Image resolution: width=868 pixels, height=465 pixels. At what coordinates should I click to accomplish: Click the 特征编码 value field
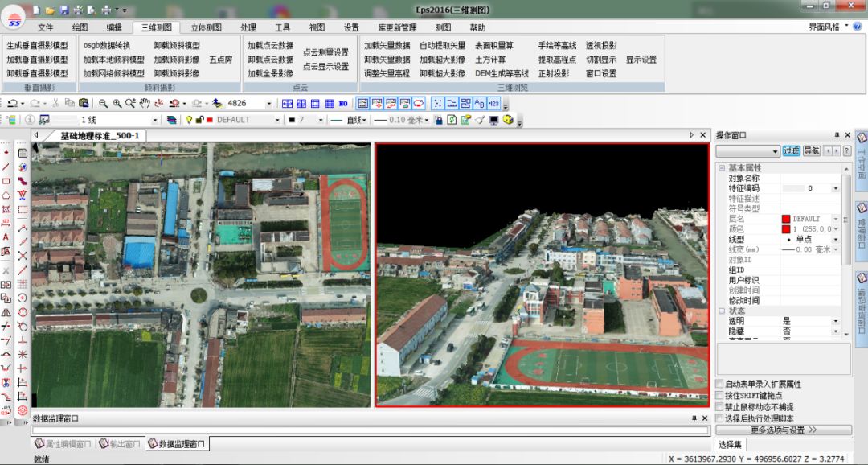click(x=806, y=188)
